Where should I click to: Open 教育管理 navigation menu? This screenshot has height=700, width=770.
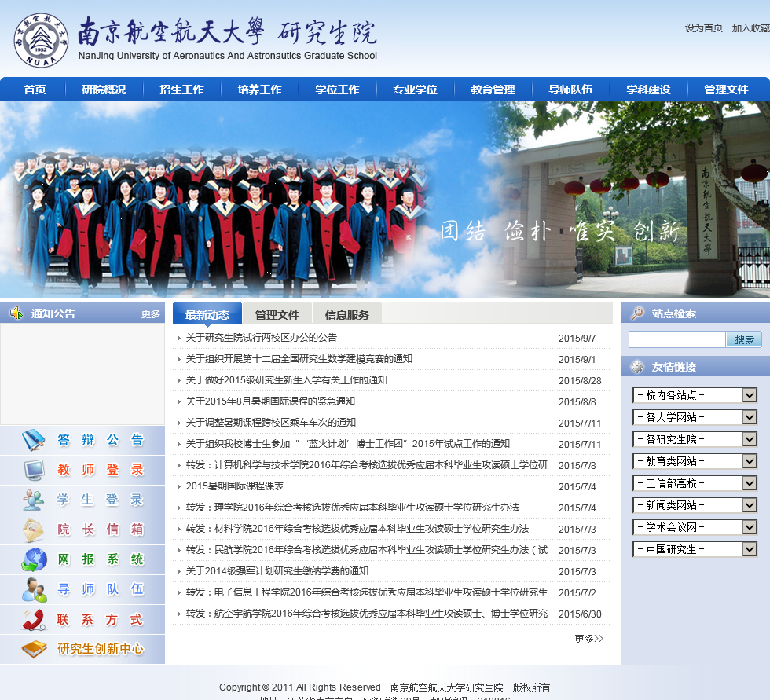click(493, 90)
